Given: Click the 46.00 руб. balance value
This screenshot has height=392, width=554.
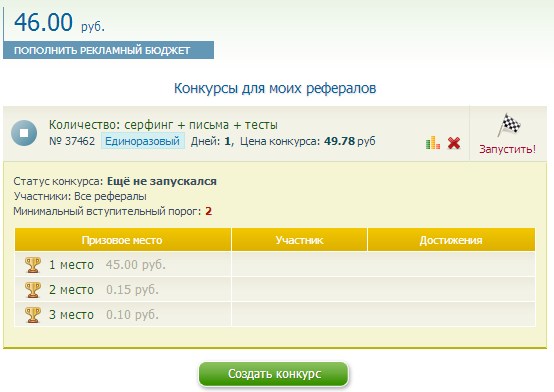Looking at the screenshot, I should point(59,22).
